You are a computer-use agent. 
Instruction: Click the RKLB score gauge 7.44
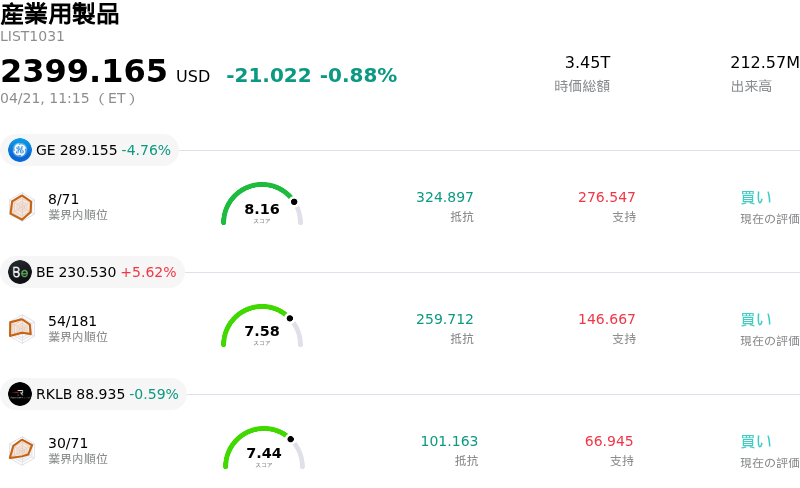coord(264,450)
